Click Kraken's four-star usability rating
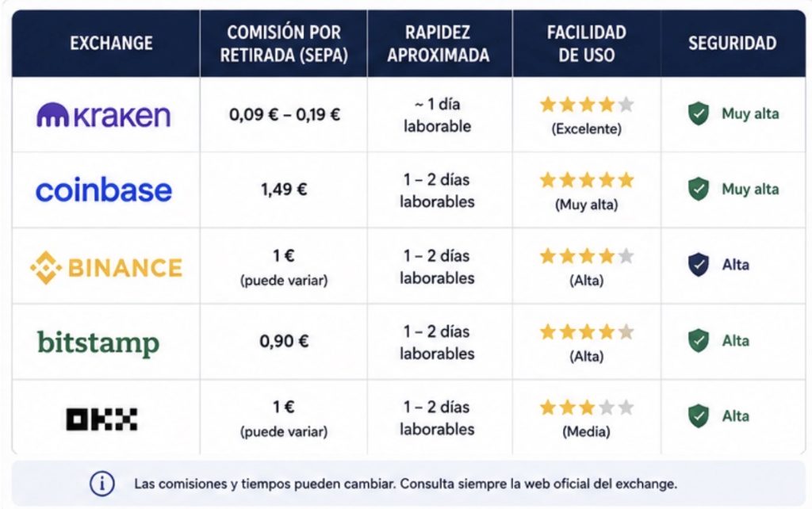This screenshot has height=509, width=812. (x=587, y=105)
